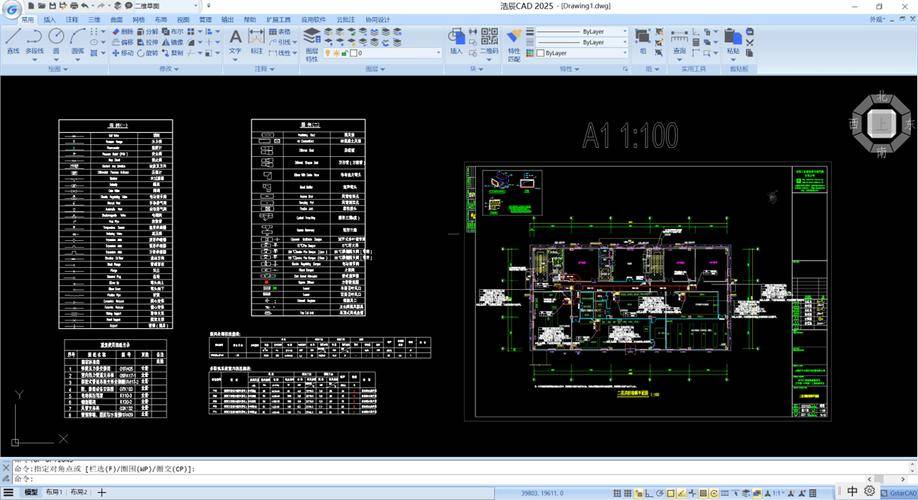Switch to the 插入 ribbon tab

point(49,19)
